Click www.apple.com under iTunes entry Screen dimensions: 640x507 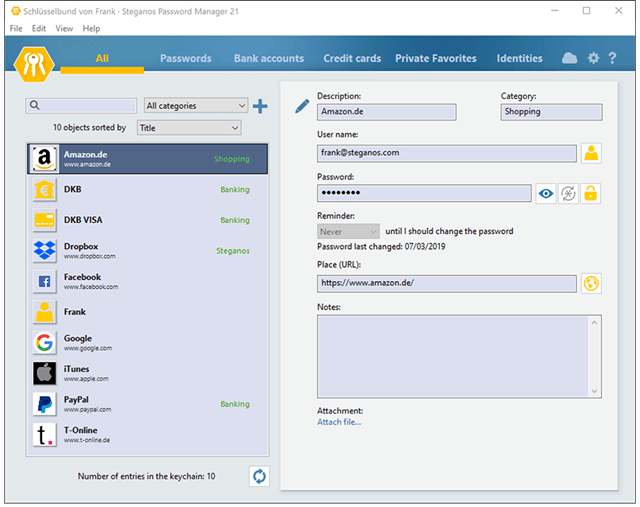[x=86, y=379]
